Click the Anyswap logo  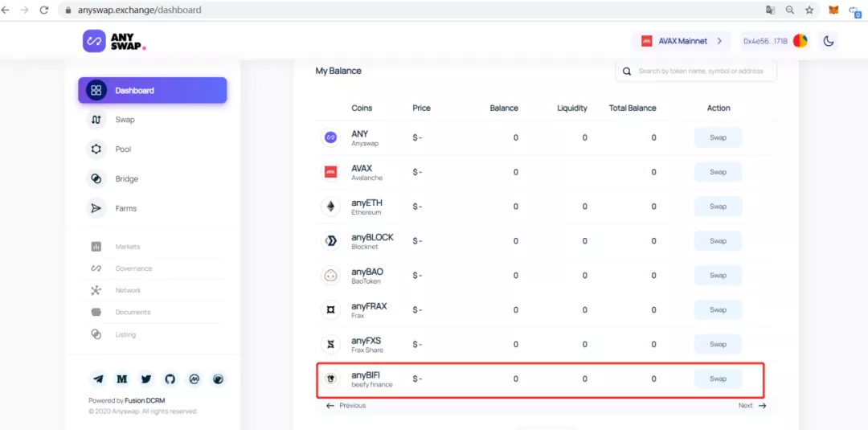point(114,41)
